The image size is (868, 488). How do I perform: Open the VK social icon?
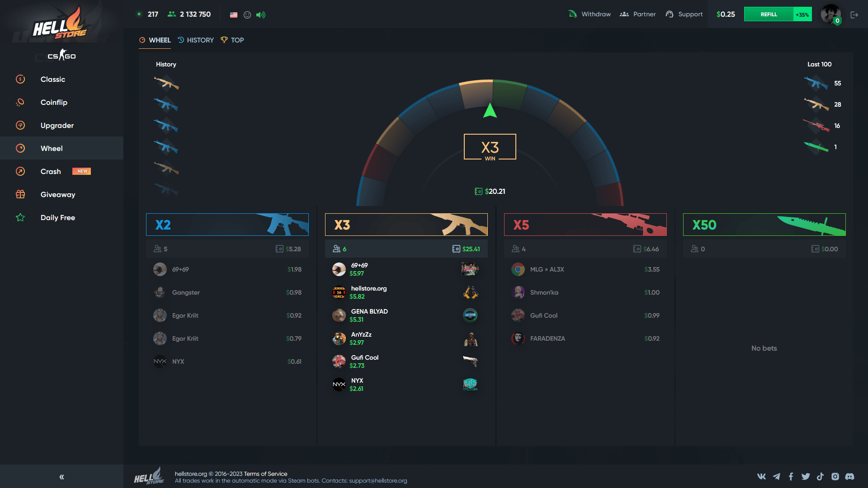[761, 476]
